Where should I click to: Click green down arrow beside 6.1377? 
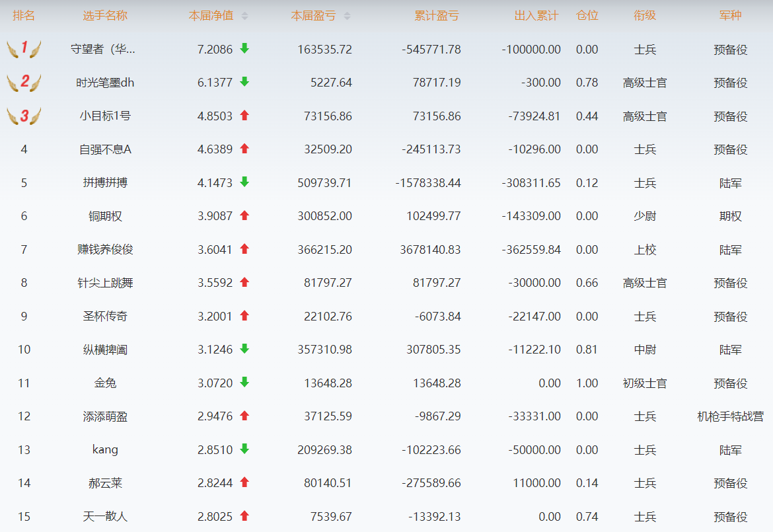[244, 82]
